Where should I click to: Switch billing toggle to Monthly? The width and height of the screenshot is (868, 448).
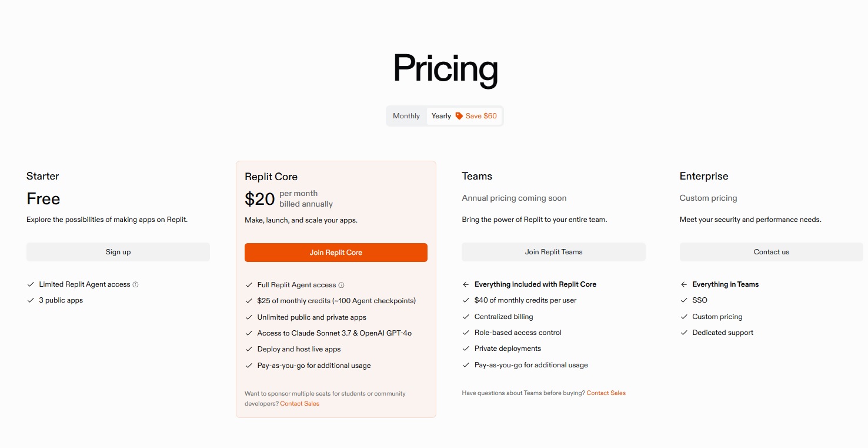pos(406,116)
